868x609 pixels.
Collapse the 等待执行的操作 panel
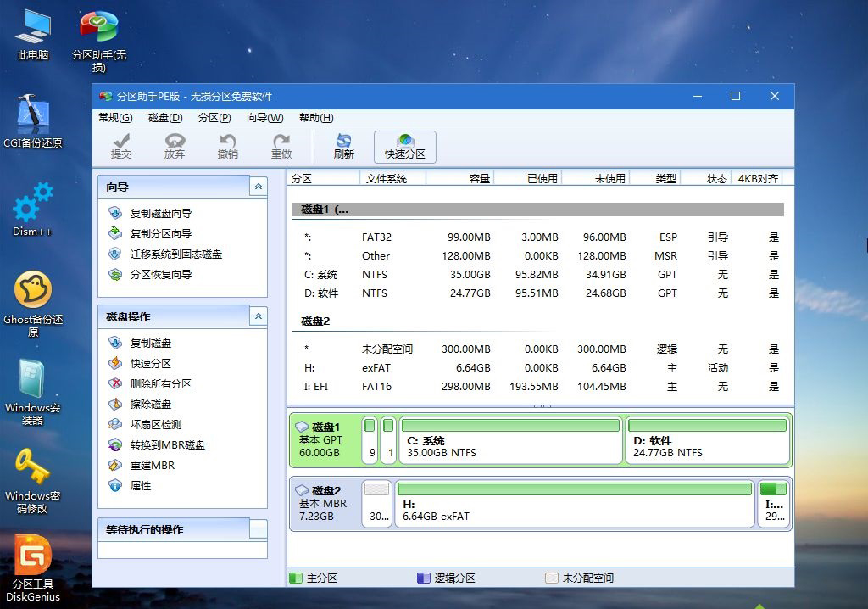[x=257, y=528]
